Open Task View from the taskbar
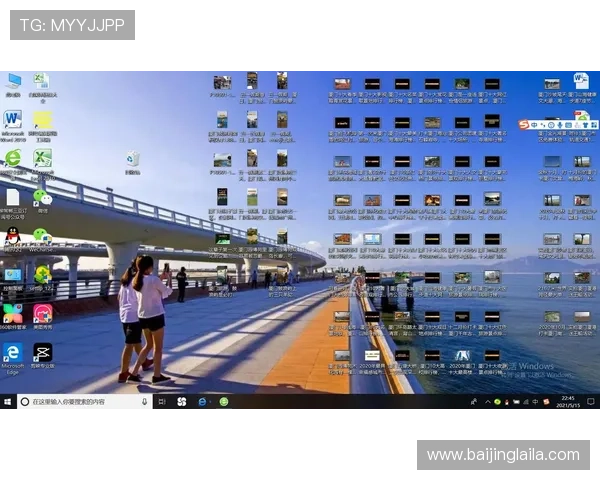The width and height of the screenshot is (600, 480). coord(162,401)
